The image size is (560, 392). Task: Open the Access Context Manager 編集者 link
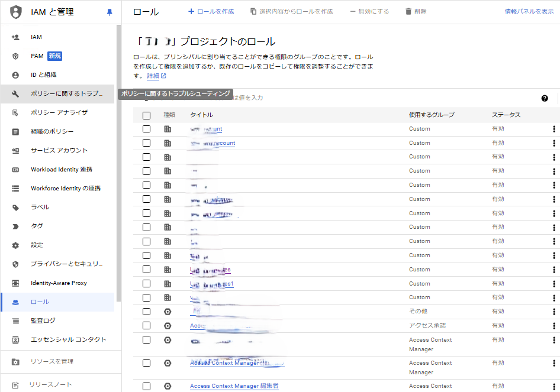[x=234, y=386]
